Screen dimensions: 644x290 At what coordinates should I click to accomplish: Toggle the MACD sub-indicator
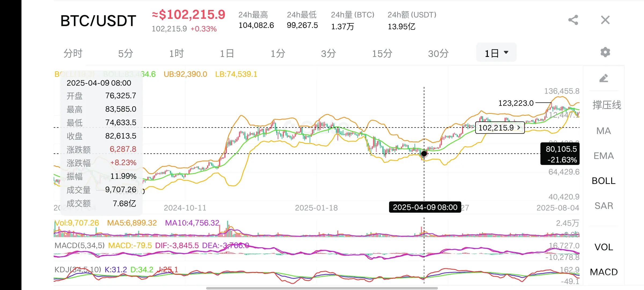pos(603,272)
